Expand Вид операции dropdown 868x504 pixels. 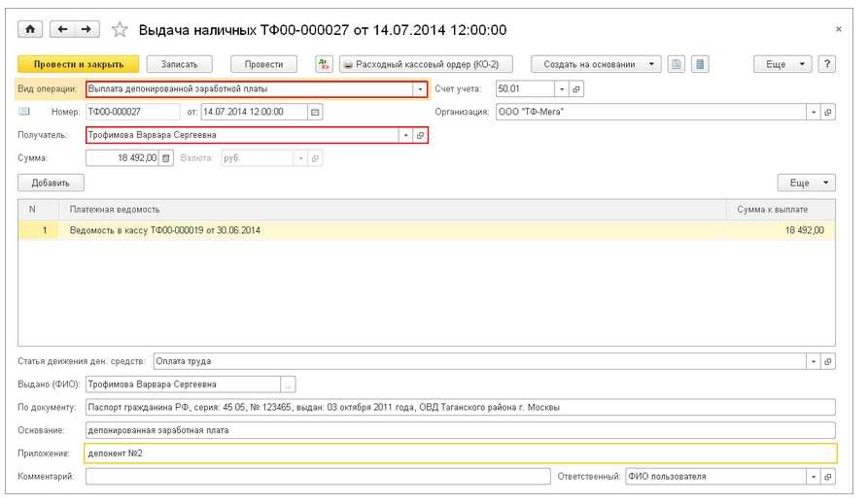pos(420,89)
